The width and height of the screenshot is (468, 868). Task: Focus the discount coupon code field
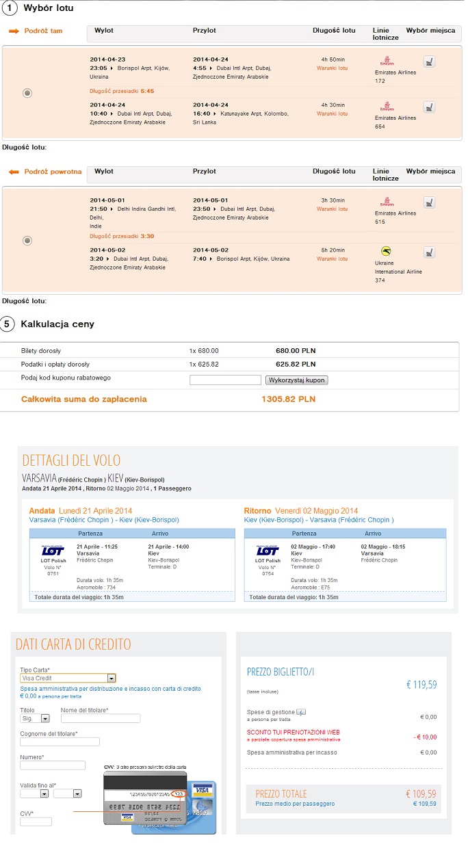point(225,380)
